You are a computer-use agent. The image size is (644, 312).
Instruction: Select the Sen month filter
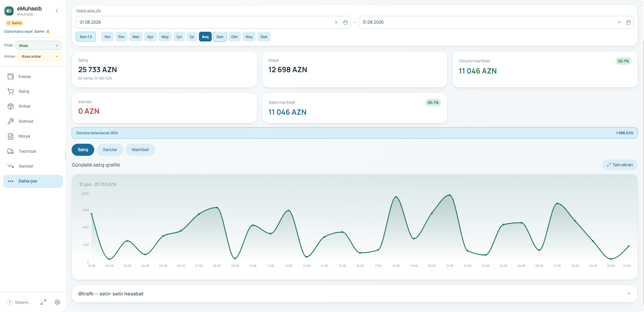click(x=220, y=37)
